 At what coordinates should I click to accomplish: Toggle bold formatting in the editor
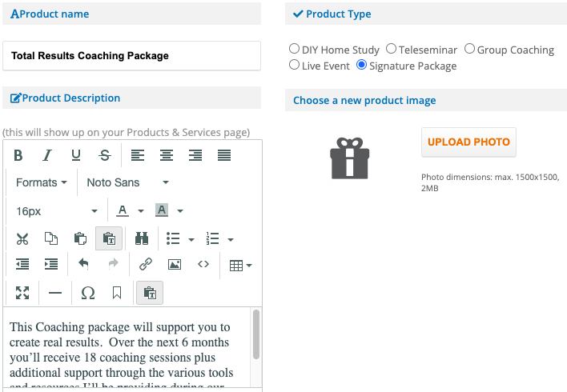(18, 155)
